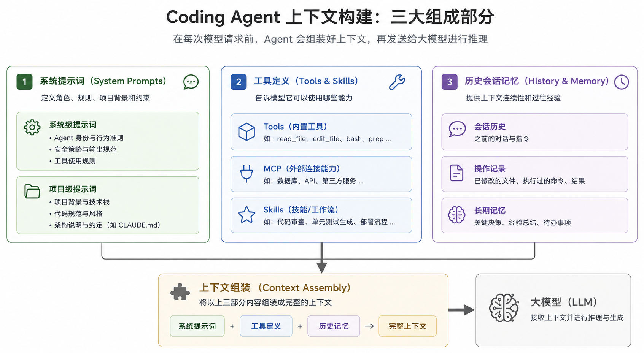Select the MCP（外部连接能力）card title
Screen dimensions: 644x353
point(302,169)
